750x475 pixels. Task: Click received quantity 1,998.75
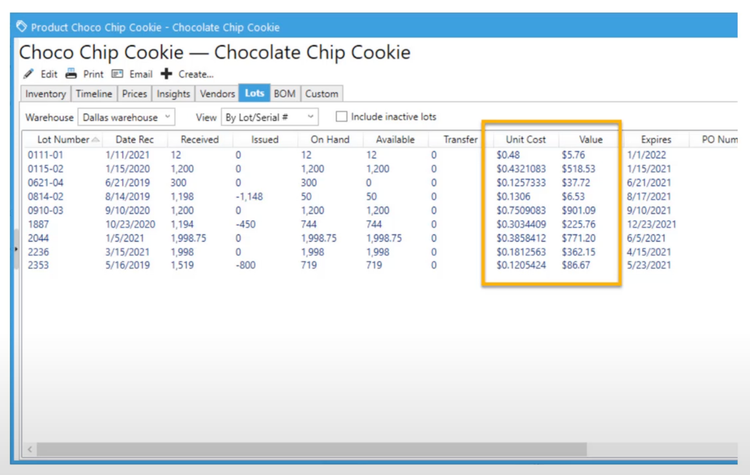(x=188, y=238)
